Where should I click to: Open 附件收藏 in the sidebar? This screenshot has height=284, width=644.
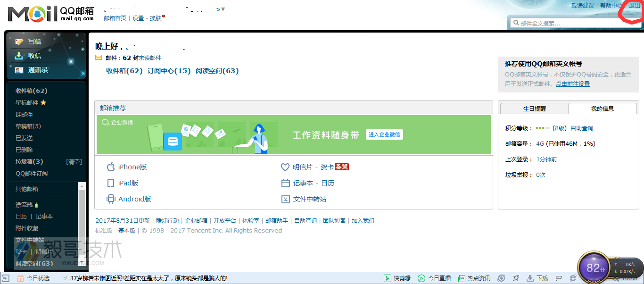[x=27, y=228]
